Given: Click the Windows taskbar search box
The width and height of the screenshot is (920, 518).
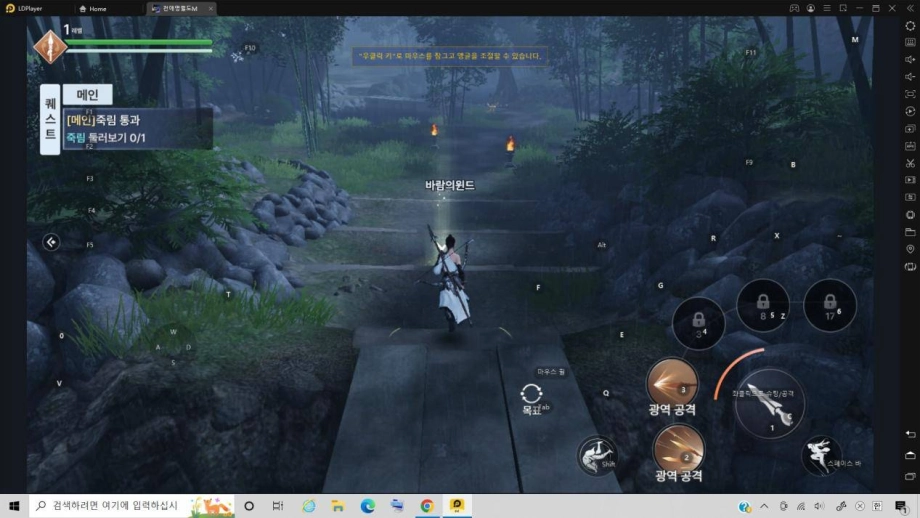Looking at the screenshot, I should (x=130, y=506).
